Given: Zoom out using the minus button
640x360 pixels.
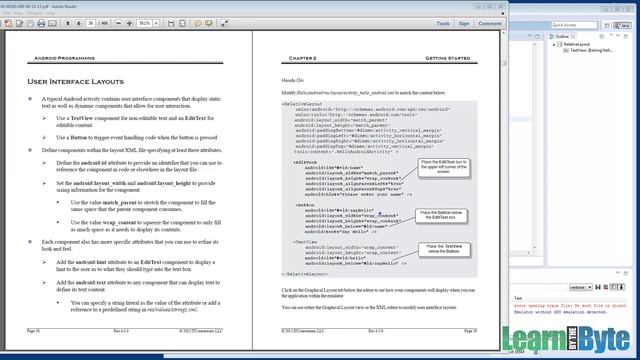Looking at the screenshot, I should 118,24.
